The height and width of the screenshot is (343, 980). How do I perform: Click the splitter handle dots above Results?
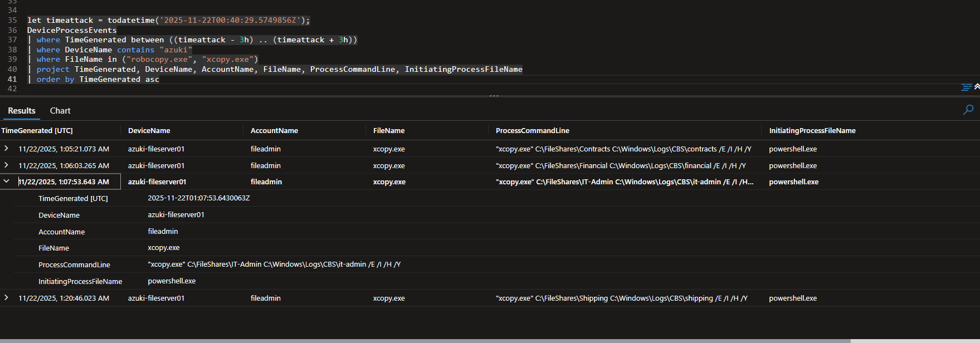(x=494, y=96)
